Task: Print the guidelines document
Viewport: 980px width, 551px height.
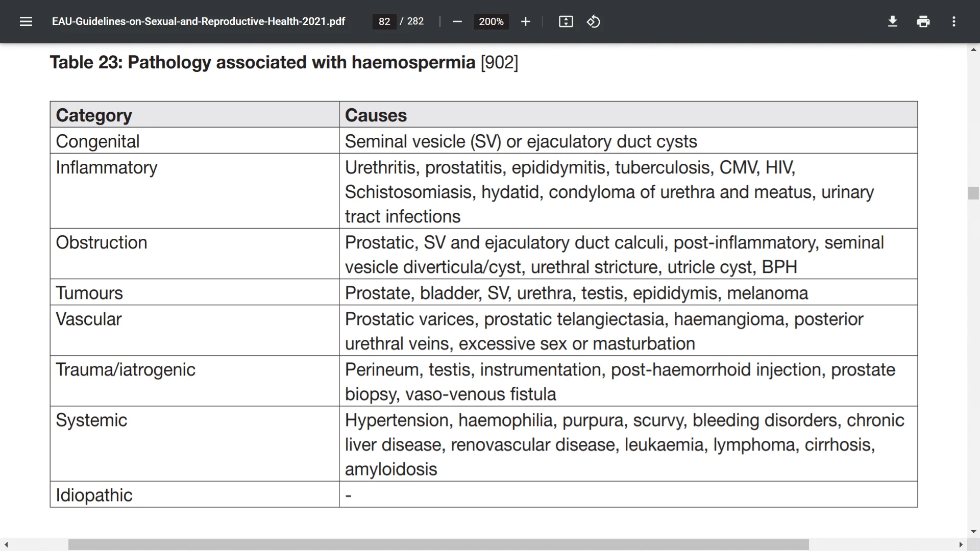Action: click(923, 21)
